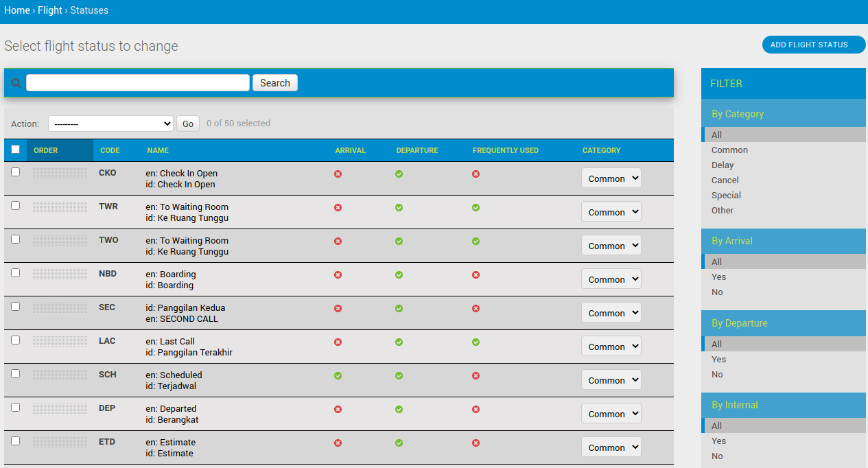Viewport: 868px width, 468px height.
Task: Open the Action dropdown menu
Action: pyautogui.click(x=110, y=124)
